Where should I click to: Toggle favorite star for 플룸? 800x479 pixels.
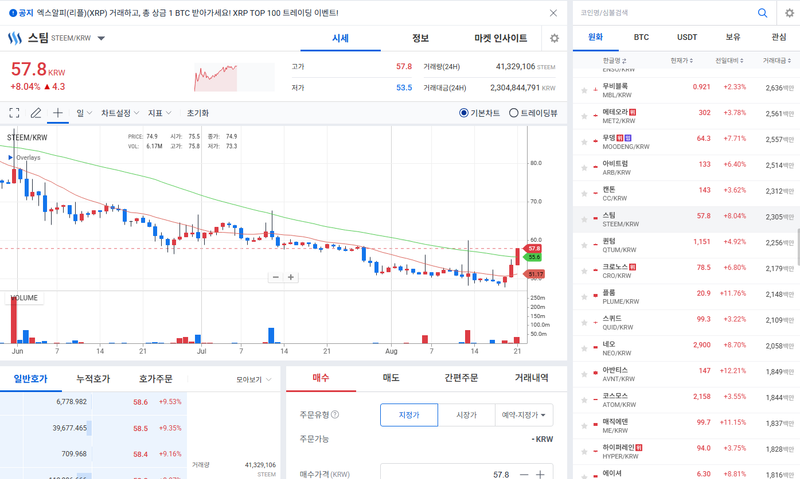point(584,297)
